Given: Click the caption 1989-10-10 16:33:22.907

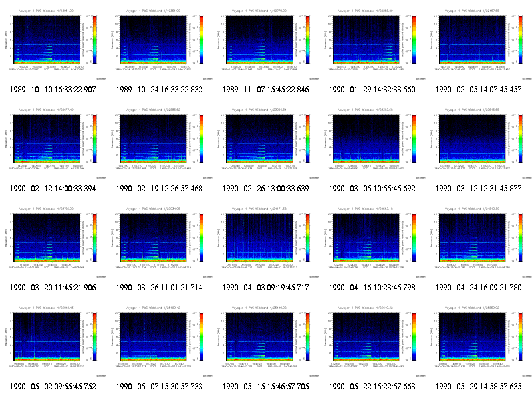Looking at the screenshot, I should 53,90.
